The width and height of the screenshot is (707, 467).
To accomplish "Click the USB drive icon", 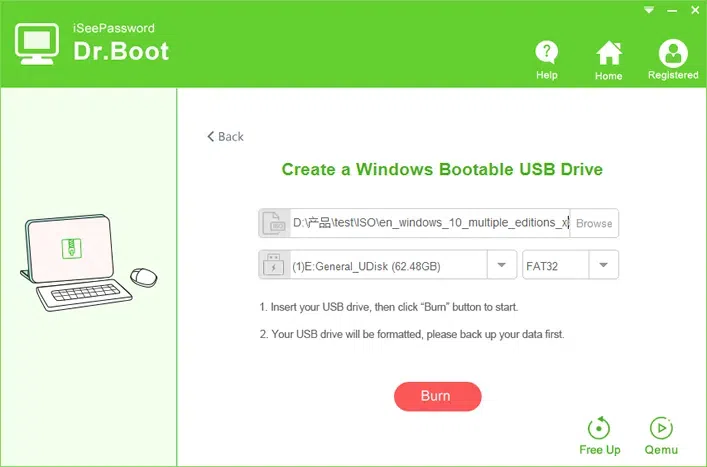I will (273, 265).
